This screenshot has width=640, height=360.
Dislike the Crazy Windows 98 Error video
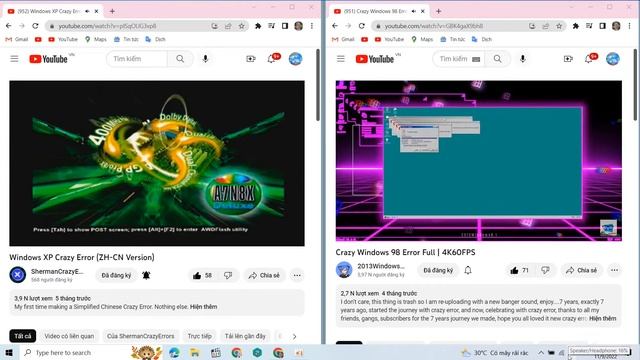click(545, 270)
